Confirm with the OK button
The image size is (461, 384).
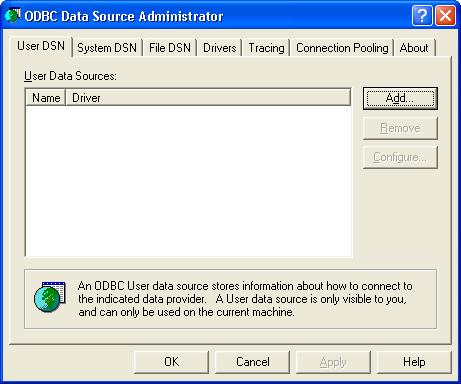click(x=171, y=362)
